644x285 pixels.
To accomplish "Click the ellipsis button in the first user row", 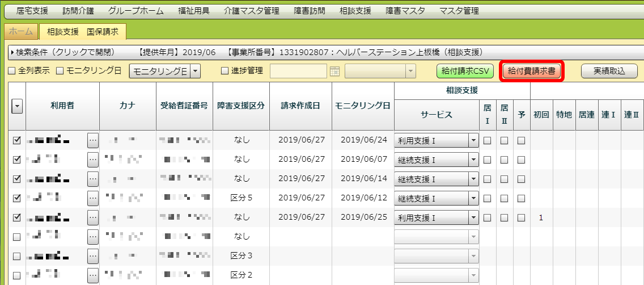I will 93,140.
